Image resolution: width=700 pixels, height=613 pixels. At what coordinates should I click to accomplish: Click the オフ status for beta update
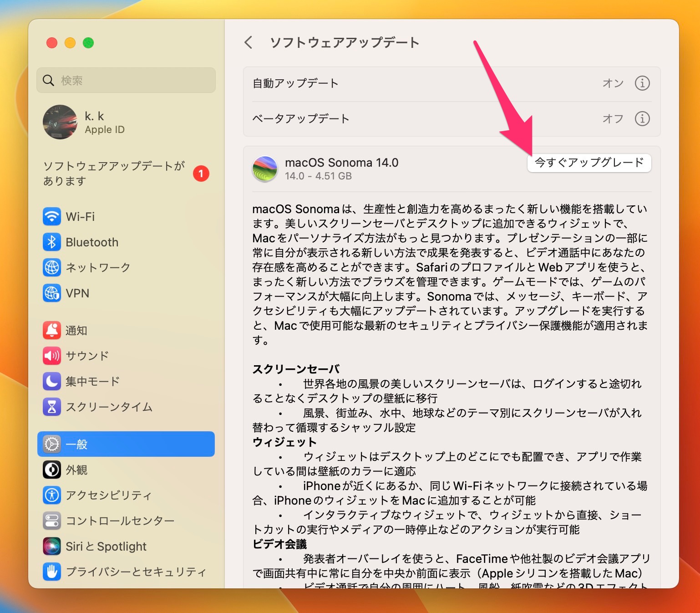click(x=613, y=119)
